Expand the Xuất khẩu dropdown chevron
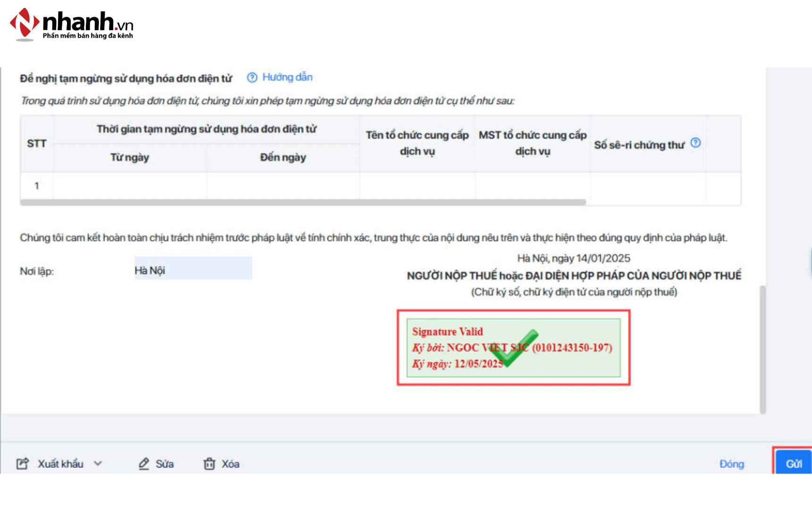The height and width of the screenshot is (507, 812). point(98,464)
